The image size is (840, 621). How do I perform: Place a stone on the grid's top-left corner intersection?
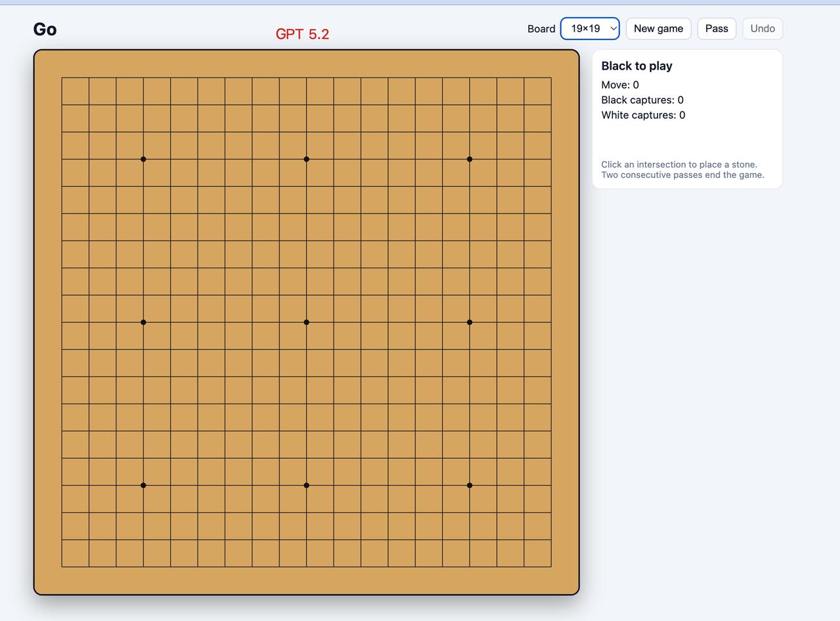pyautogui.click(x=62, y=77)
